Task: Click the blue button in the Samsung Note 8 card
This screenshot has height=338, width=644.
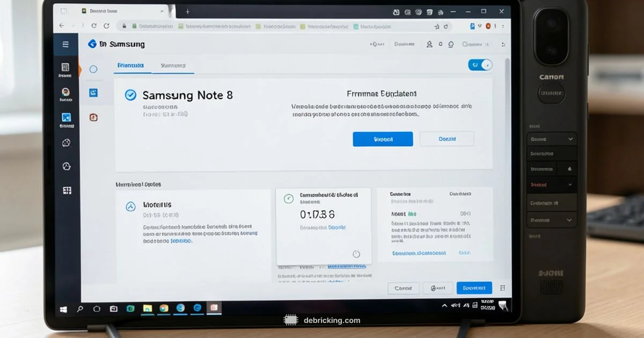Action: coord(383,139)
